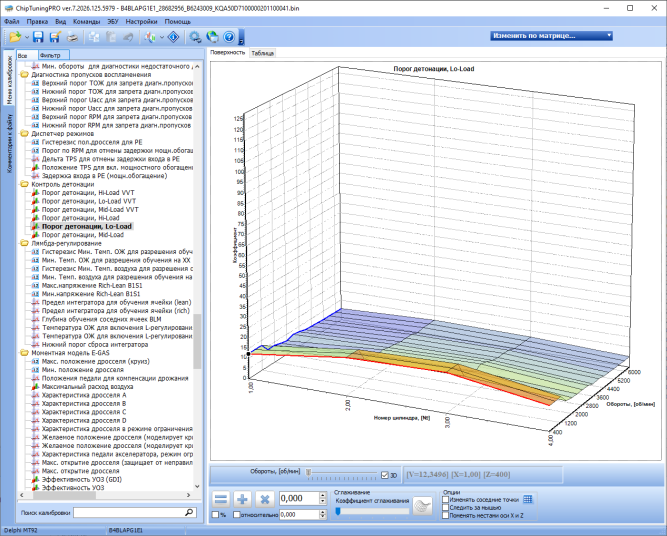Open the Правка menu

[x=37, y=21]
